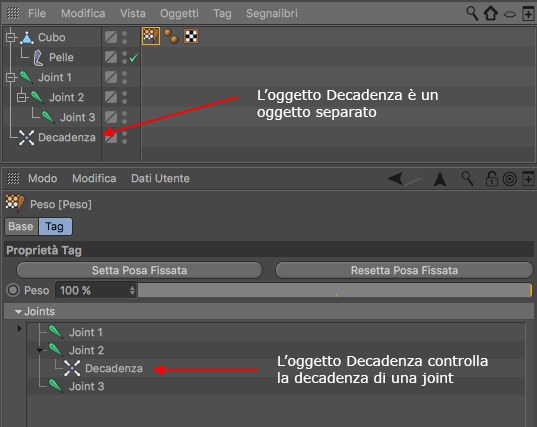Click the home icon in Object Manager
The width and height of the screenshot is (537, 427).
point(490,13)
